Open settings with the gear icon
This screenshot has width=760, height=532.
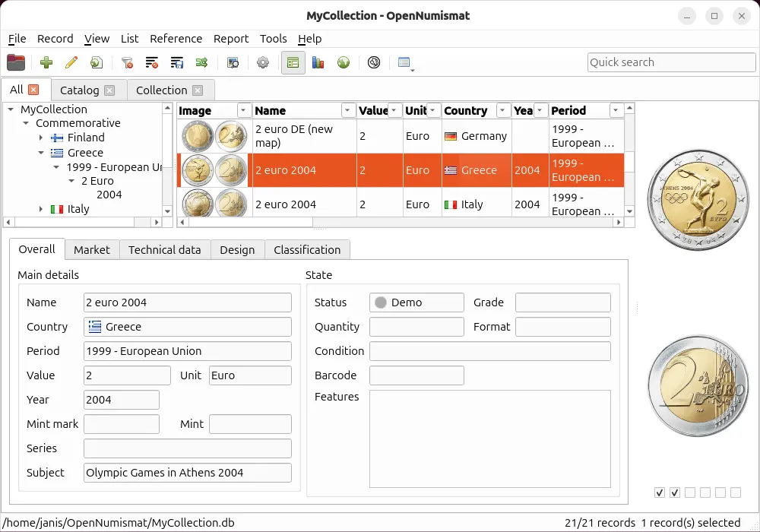coord(263,62)
